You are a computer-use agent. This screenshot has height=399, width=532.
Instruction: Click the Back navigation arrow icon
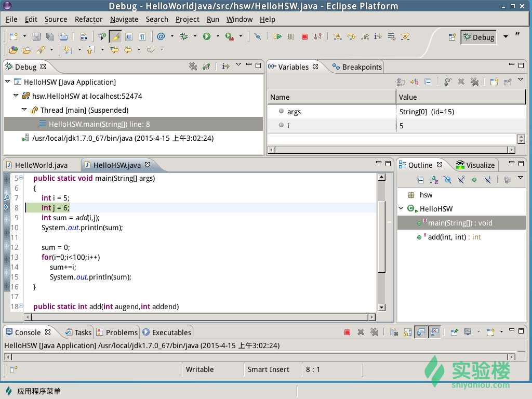click(x=128, y=50)
